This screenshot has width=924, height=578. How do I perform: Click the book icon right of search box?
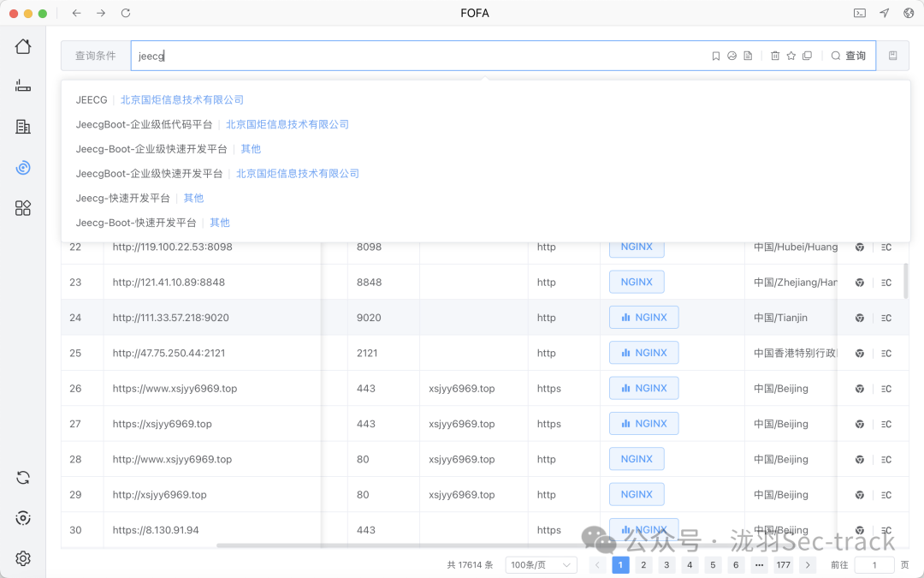click(x=892, y=56)
